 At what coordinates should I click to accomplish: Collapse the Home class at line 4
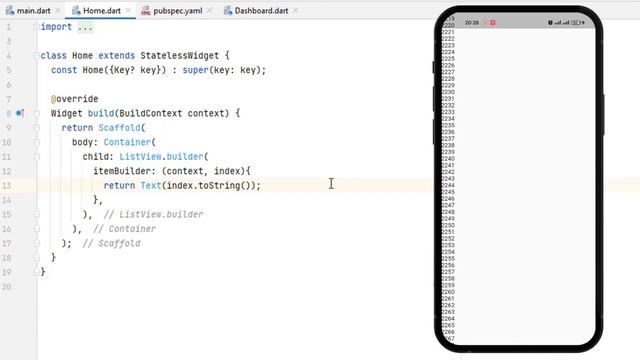[37, 56]
